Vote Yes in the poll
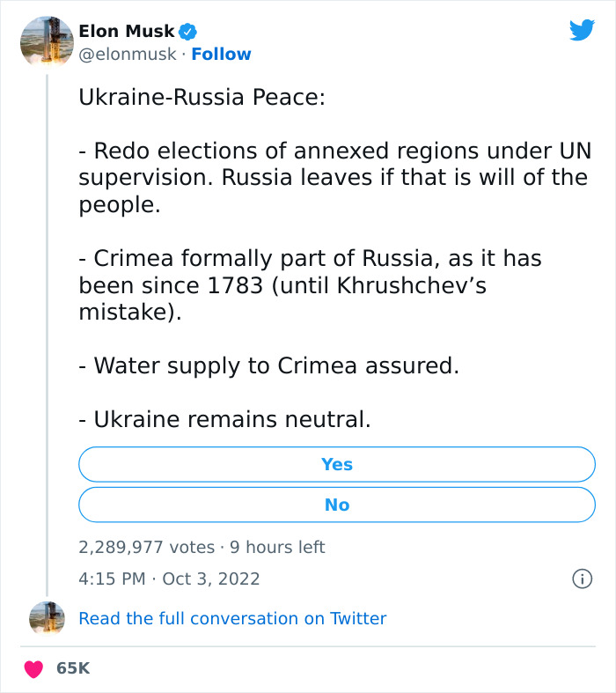The height and width of the screenshot is (693, 616). (x=337, y=464)
